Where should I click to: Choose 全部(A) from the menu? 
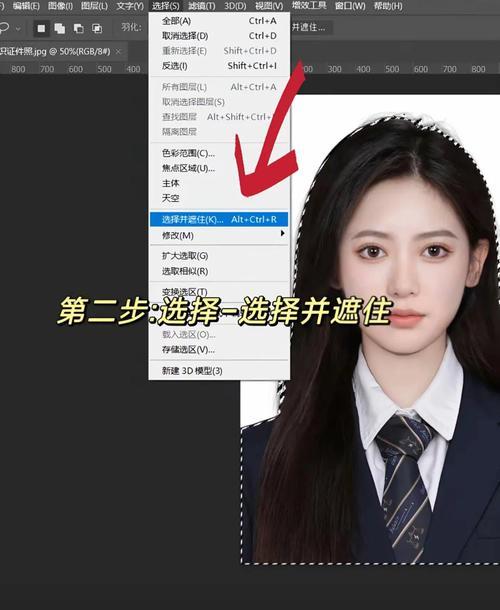click(219, 21)
